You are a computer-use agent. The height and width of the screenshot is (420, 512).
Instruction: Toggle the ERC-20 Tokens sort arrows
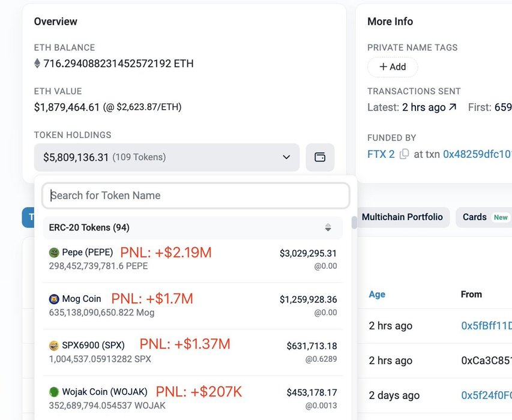[x=328, y=227]
